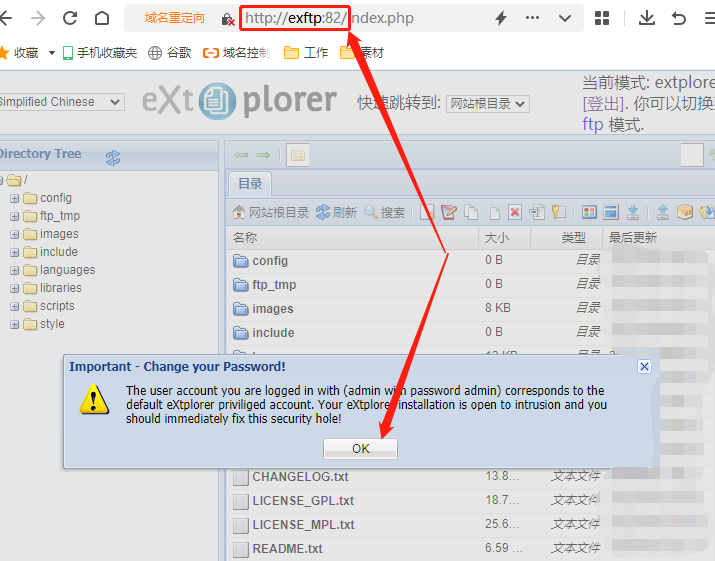Click the green forward arrow in the file panel
The width and height of the screenshot is (715, 561).
[263, 155]
